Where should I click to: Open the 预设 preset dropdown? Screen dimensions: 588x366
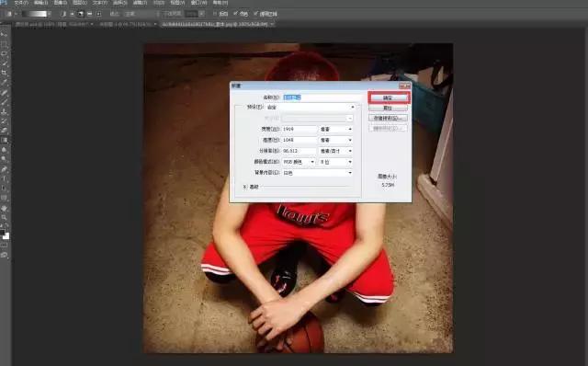pos(311,107)
